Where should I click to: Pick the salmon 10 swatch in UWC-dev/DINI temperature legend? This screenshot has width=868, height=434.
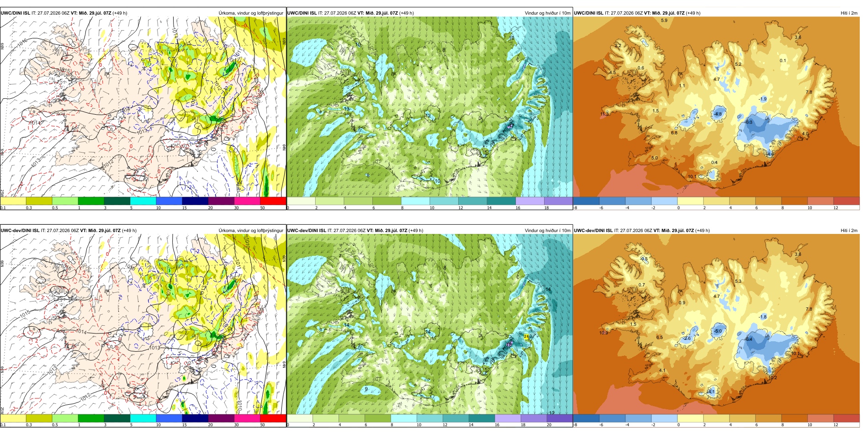point(820,418)
